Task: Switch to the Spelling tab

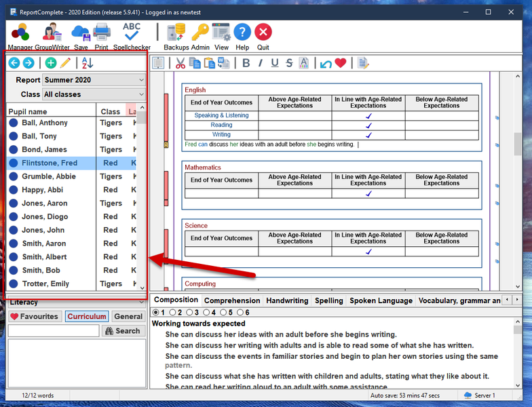Action: pyautogui.click(x=328, y=301)
